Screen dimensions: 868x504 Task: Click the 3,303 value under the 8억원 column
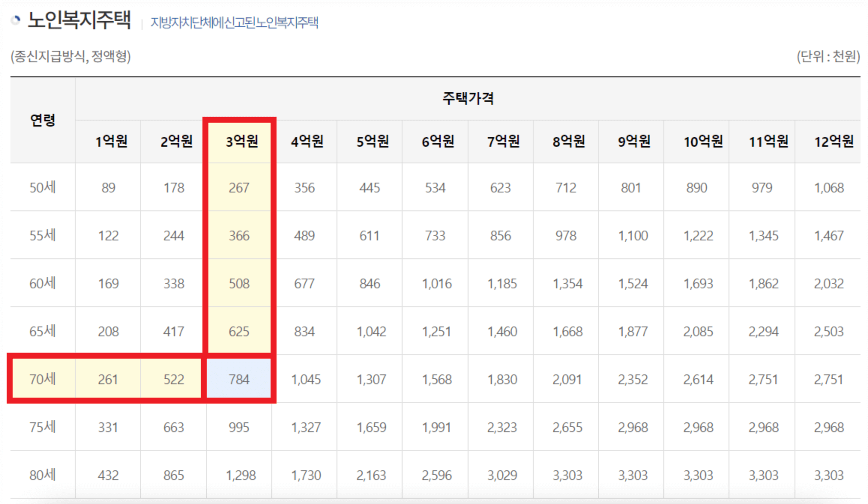567,475
